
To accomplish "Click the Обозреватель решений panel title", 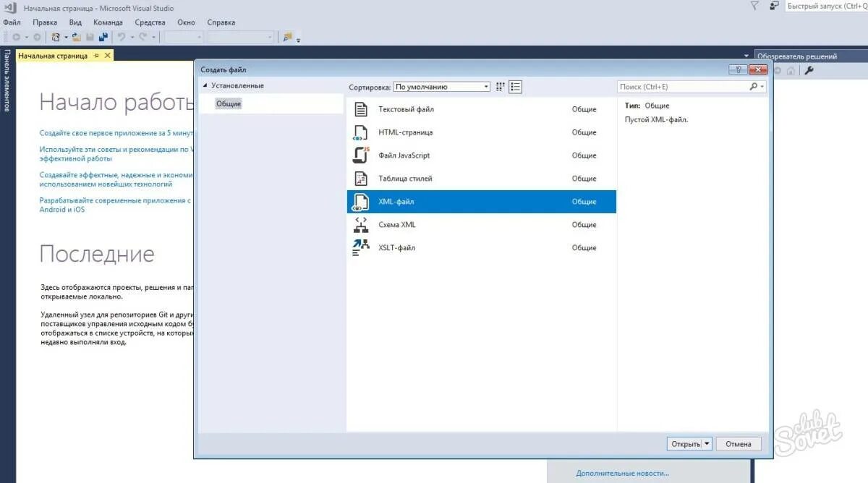I will (x=796, y=56).
